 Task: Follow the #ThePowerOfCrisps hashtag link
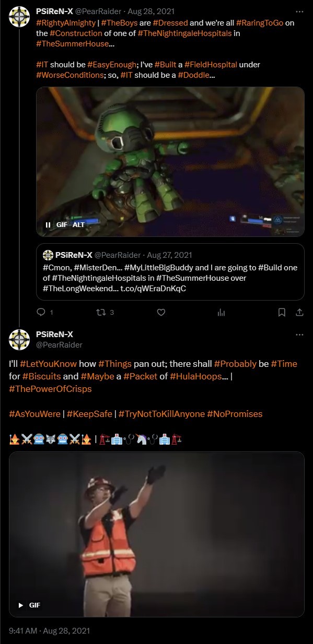click(x=50, y=389)
